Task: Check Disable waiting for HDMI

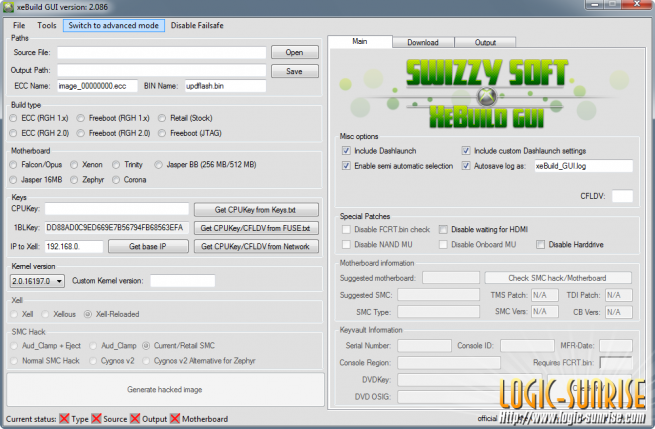Action: (x=444, y=229)
